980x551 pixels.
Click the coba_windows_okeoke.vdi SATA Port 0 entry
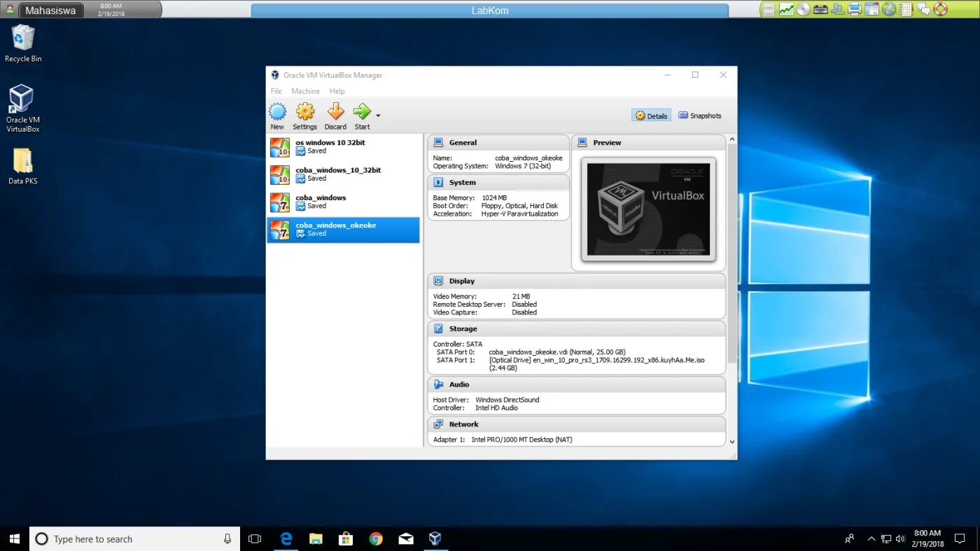(557, 352)
